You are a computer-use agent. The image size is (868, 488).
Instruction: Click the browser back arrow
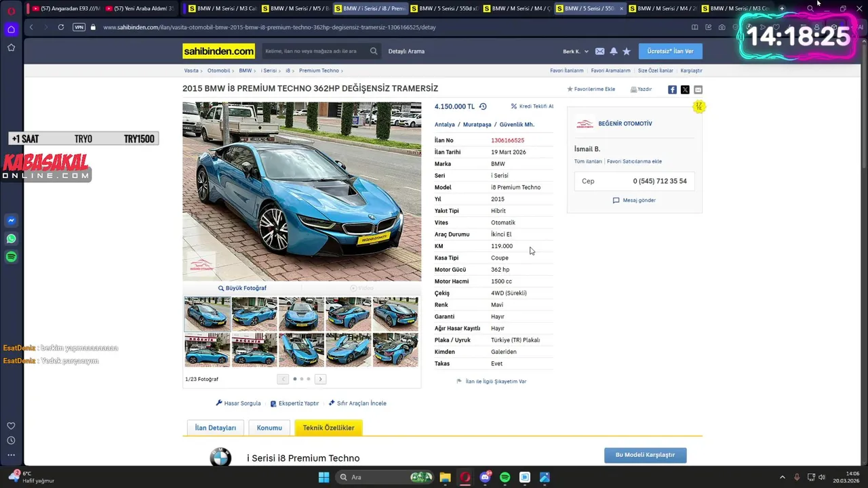(x=31, y=27)
